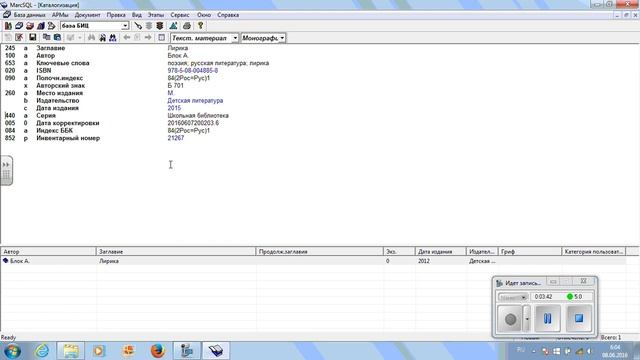
Task: Click the black binoculars search icon
Action: click(102, 38)
